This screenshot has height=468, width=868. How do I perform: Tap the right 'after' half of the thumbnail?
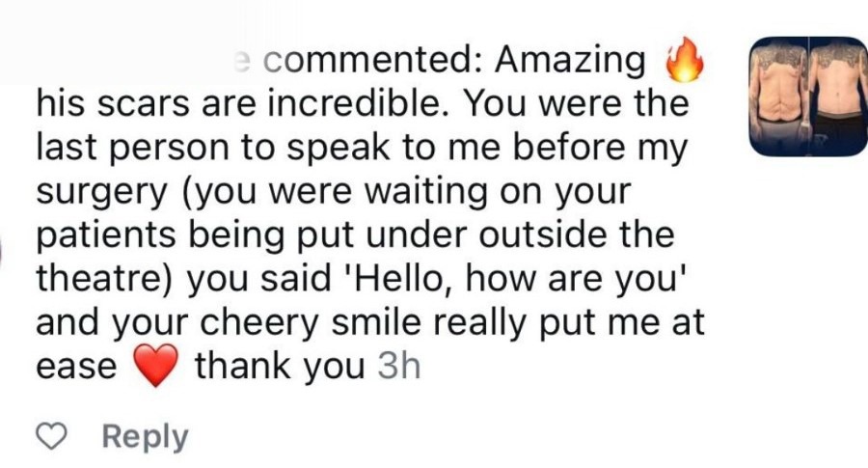(838, 96)
